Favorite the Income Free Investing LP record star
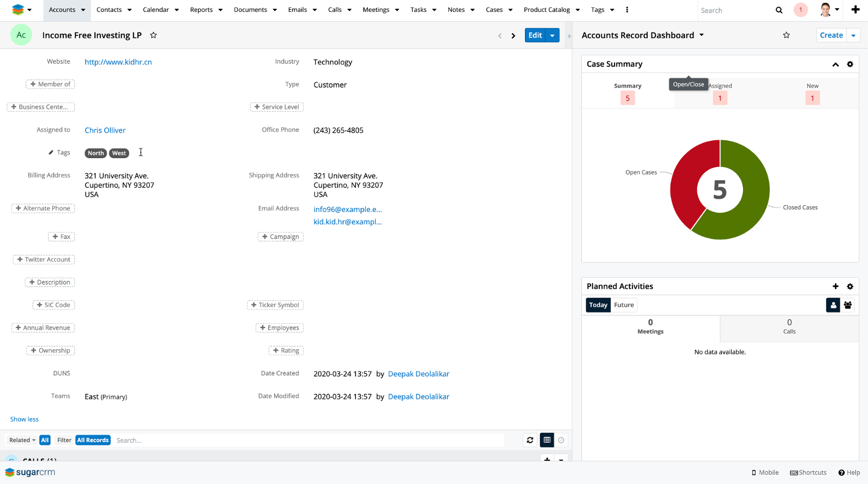Viewport: 868px width, 484px height. point(154,35)
